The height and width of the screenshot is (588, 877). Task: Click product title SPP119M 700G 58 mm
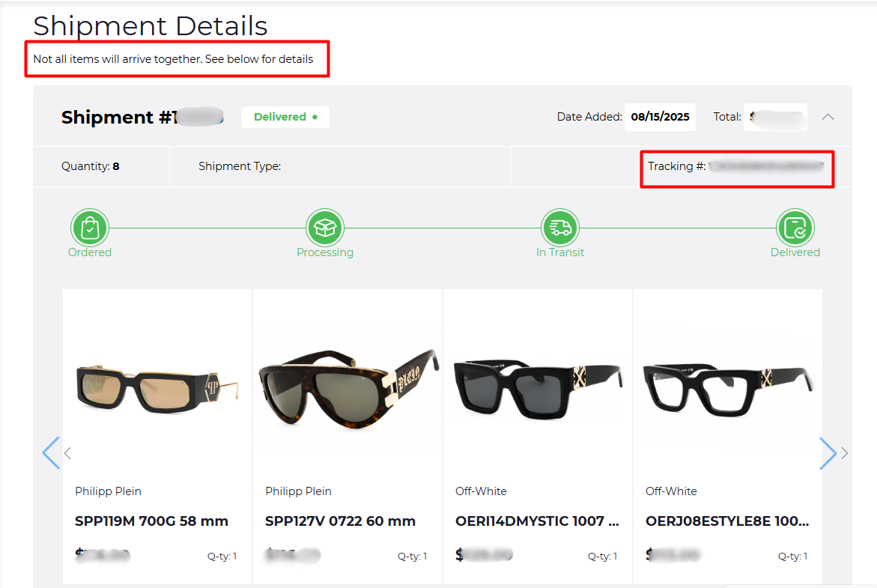tap(151, 521)
